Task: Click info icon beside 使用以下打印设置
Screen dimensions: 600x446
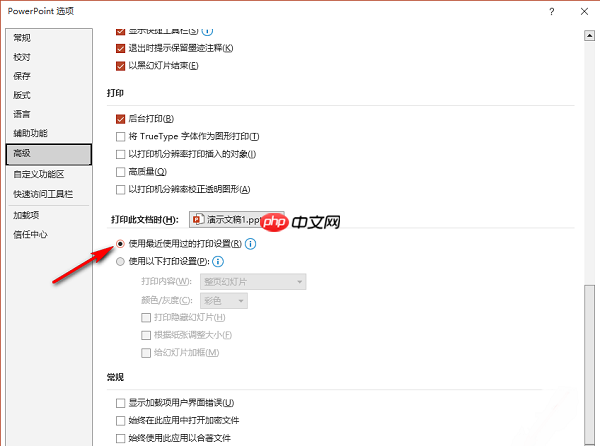Action: (x=218, y=262)
